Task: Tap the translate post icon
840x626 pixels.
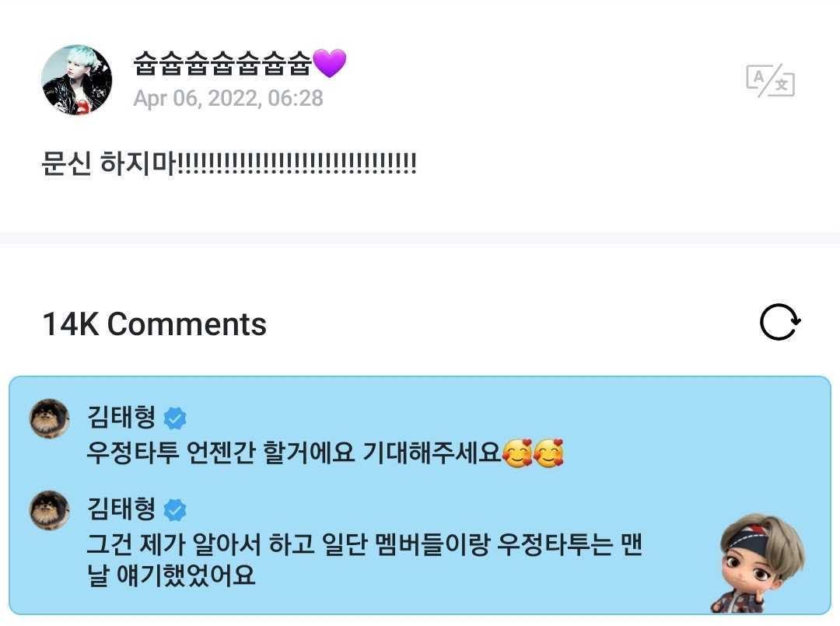Action: click(x=770, y=80)
